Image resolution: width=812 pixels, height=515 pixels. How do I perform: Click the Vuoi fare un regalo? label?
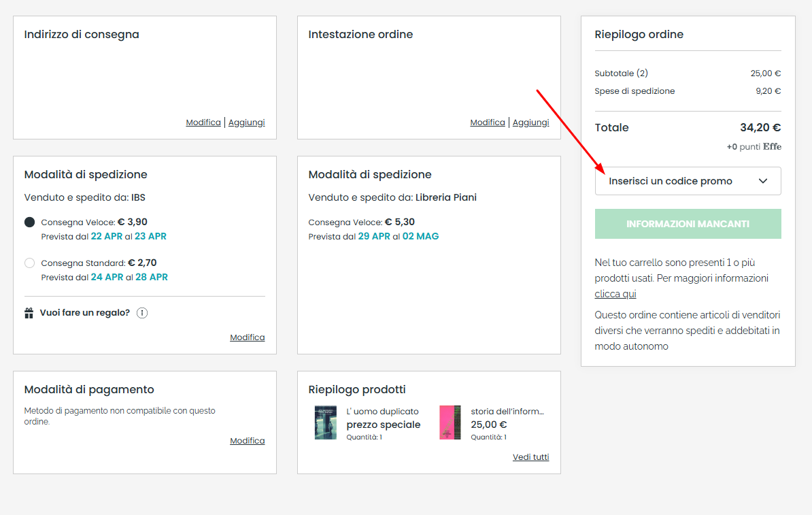(84, 313)
